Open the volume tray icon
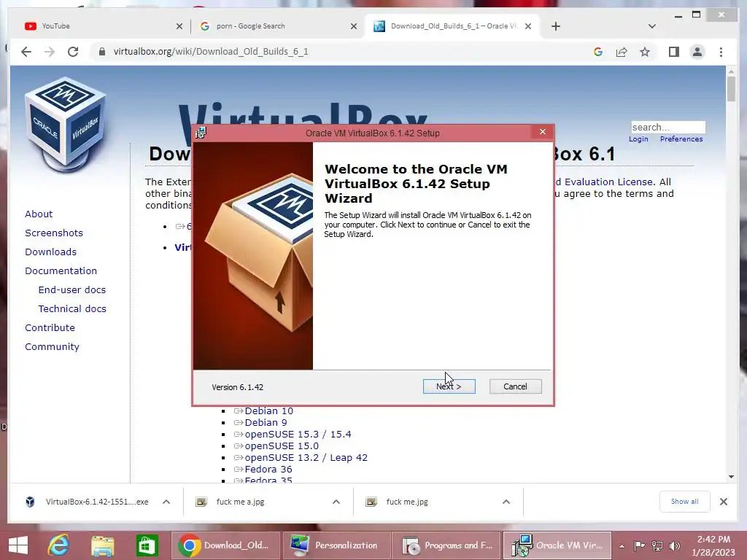This screenshot has width=747, height=560. click(x=675, y=545)
